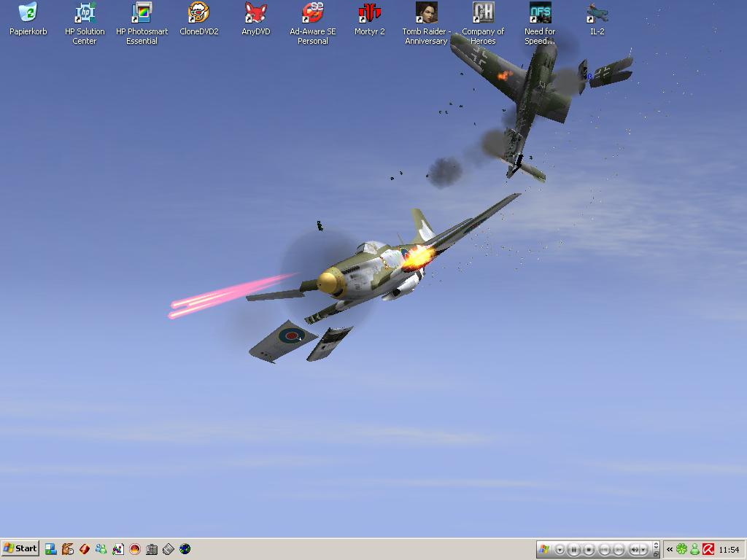Viewport: 747px width, 560px height.
Task: Click the gray tilted diamond Quick Launch icon
Action: pos(169,549)
